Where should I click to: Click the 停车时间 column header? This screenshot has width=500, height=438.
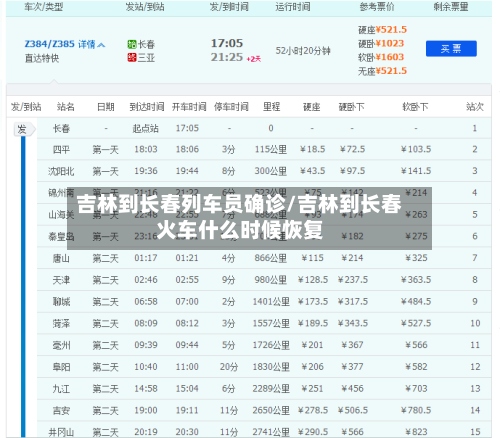(231, 107)
